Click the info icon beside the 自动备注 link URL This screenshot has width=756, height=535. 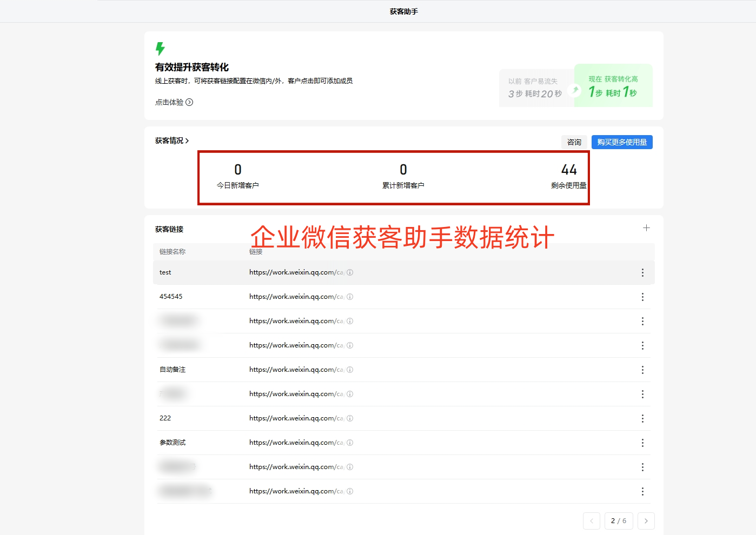tap(350, 370)
